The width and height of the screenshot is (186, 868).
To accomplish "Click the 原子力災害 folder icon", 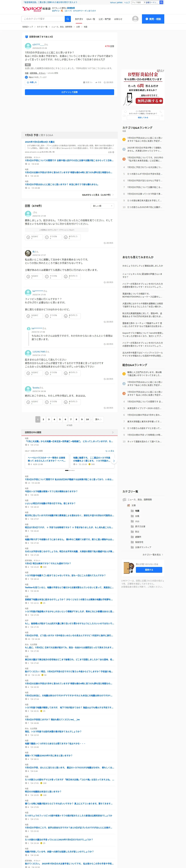I will [x=132, y=526].
